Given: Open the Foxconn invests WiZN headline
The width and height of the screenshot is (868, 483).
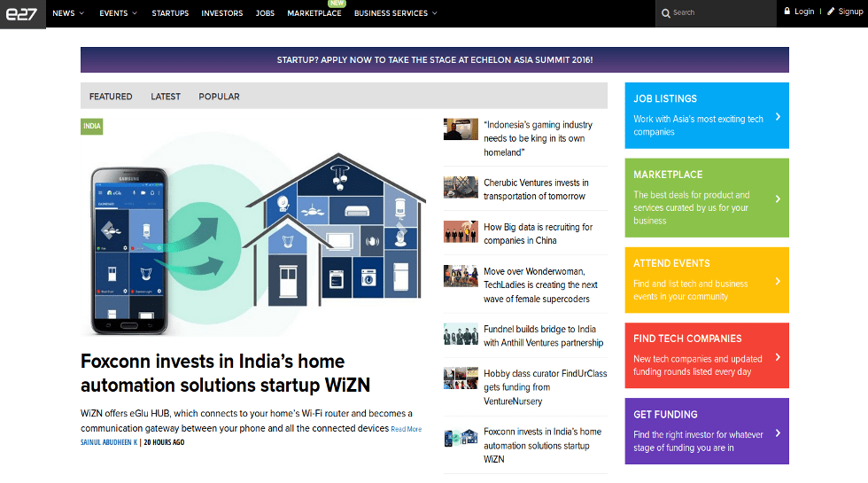Looking at the screenshot, I should pyautogui.click(x=225, y=373).
